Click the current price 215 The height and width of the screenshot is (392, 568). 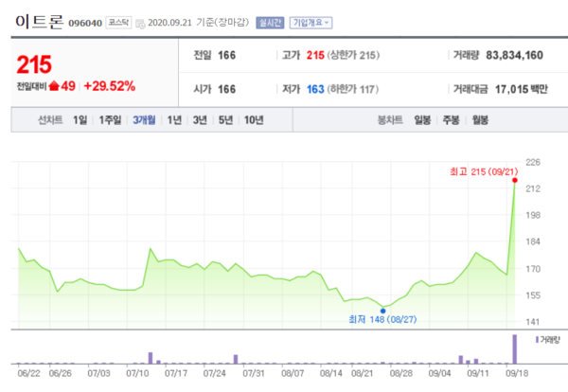(34, 64)
